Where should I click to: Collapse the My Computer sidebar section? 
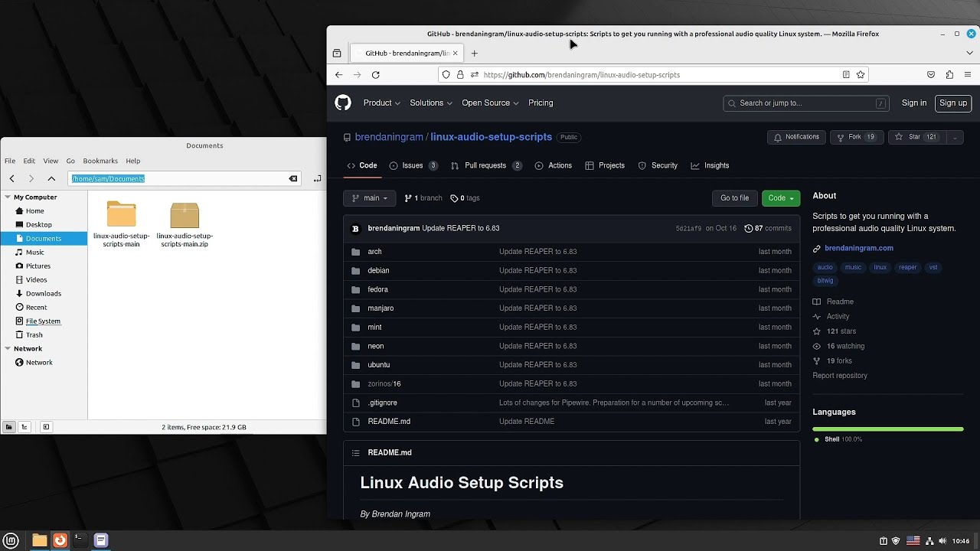(x=8, y=197)
